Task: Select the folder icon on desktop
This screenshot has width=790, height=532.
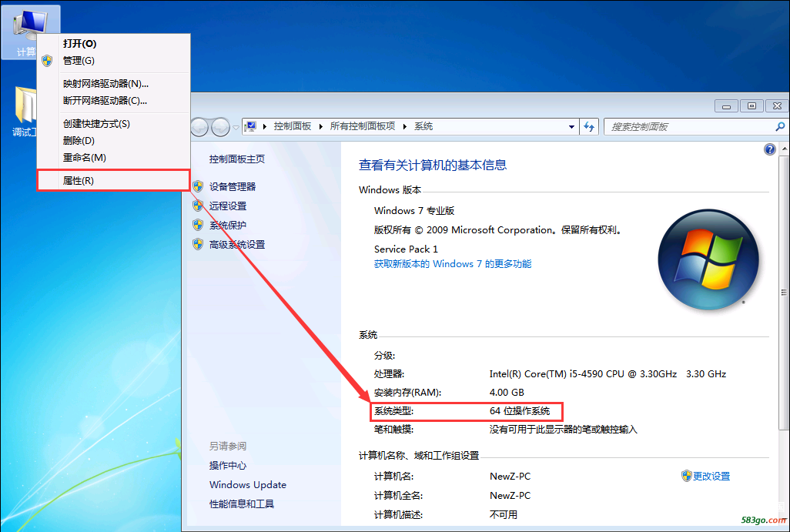Action: tap(25, 105)
